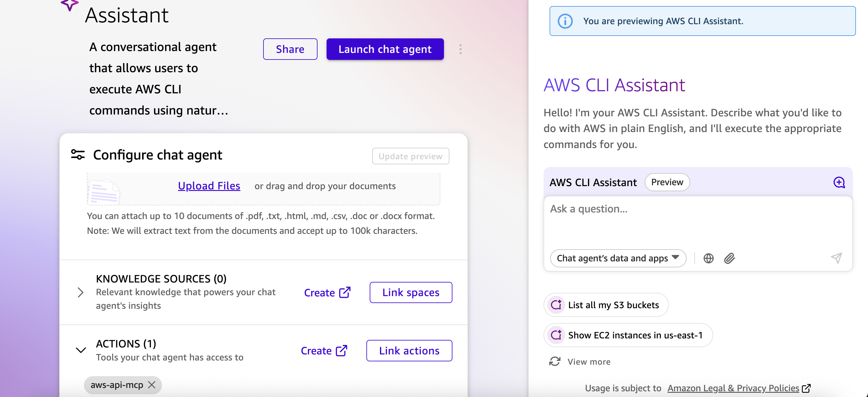This screenshot has height=397, width=868.
Task: Collapse the Actions section chevron
Action: coord(81,350)
